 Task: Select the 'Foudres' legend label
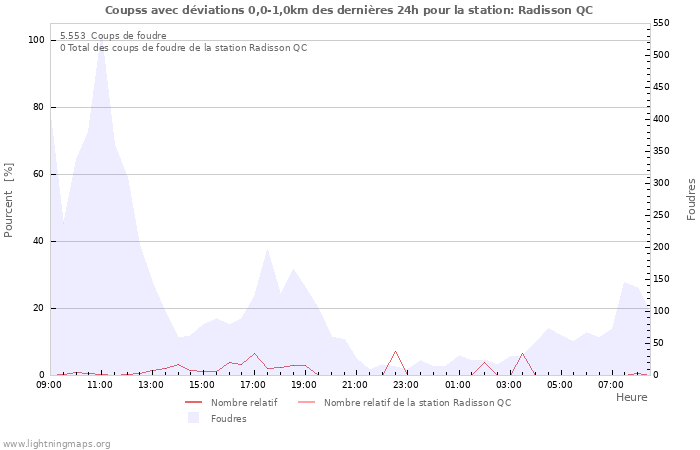point(229,419)
